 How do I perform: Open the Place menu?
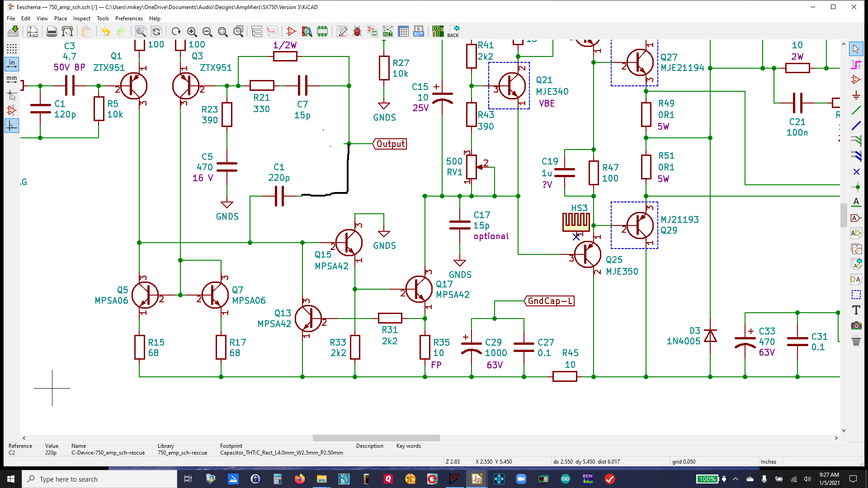pos(61,19)
